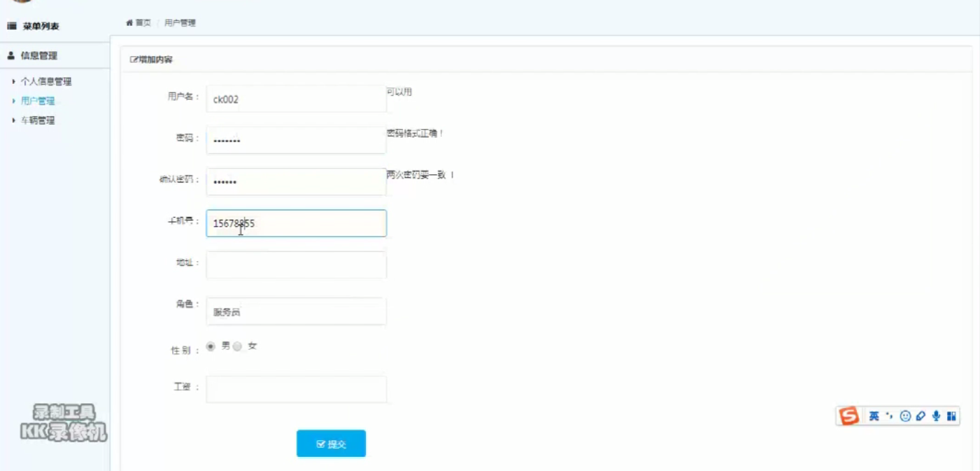Click the 密码格式正确！ message
Viewport: 980px width, 471px height.
pyautogui.click(x=416, y=133)
